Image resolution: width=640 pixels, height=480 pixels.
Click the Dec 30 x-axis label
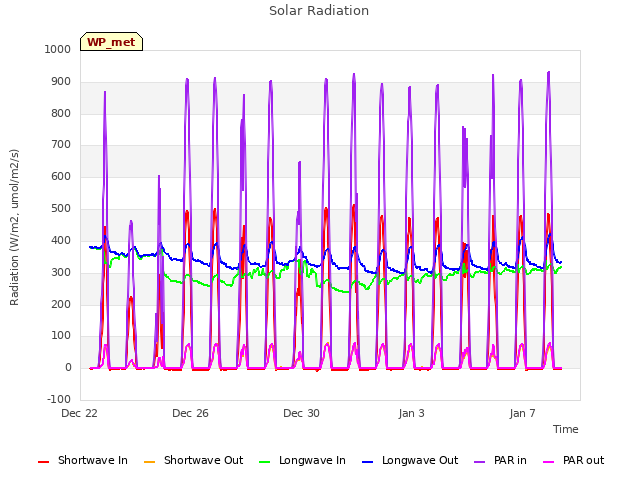(301, 413)
